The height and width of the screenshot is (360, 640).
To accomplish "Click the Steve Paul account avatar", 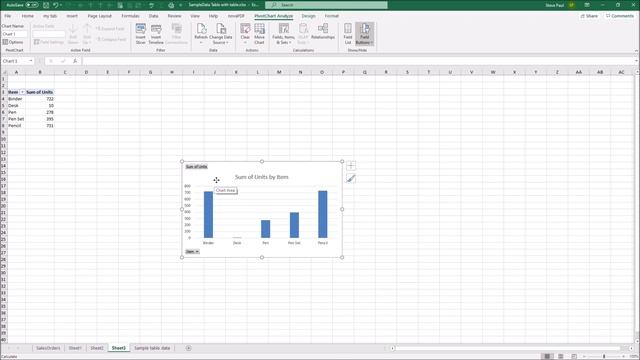I will click(572, 5).
